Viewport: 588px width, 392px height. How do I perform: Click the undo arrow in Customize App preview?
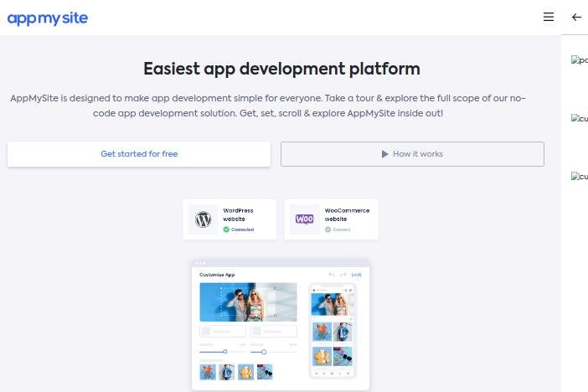click(x=332, y=275)
